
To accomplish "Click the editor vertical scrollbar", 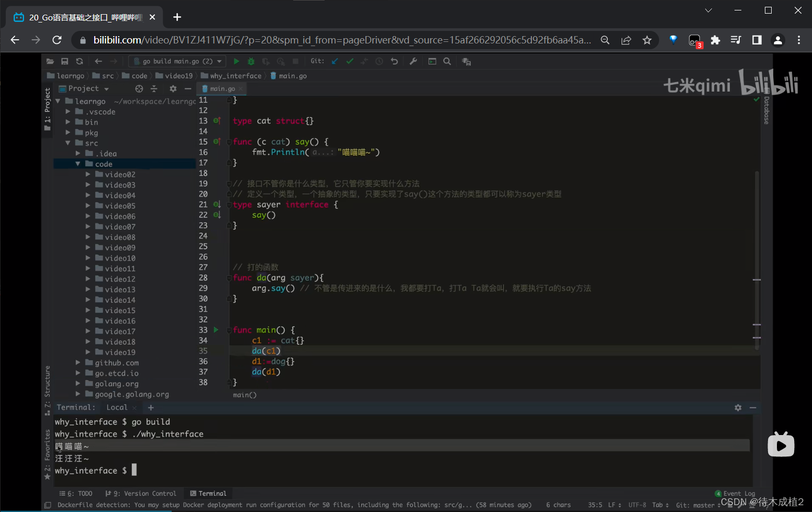I will pos(757,260).
